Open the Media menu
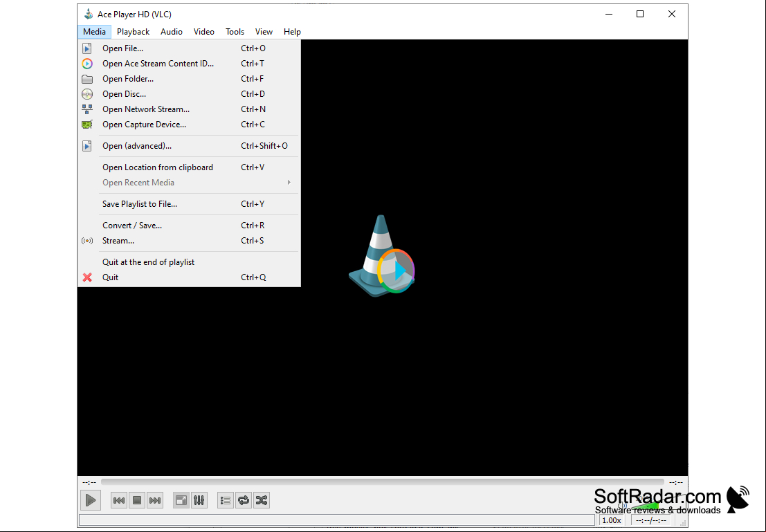The height and width of the screenshot is (532, 766). pyautogui.click(x=94, y=32)
